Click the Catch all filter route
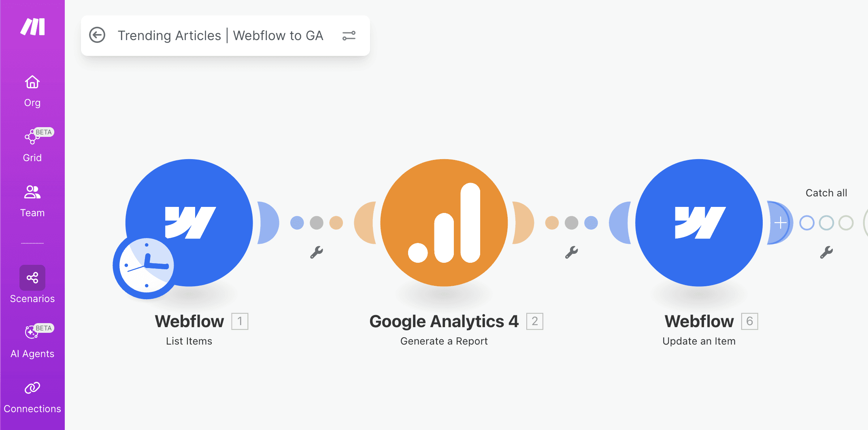The width and height of the screenshot is (868, 430). click(826, 193)
